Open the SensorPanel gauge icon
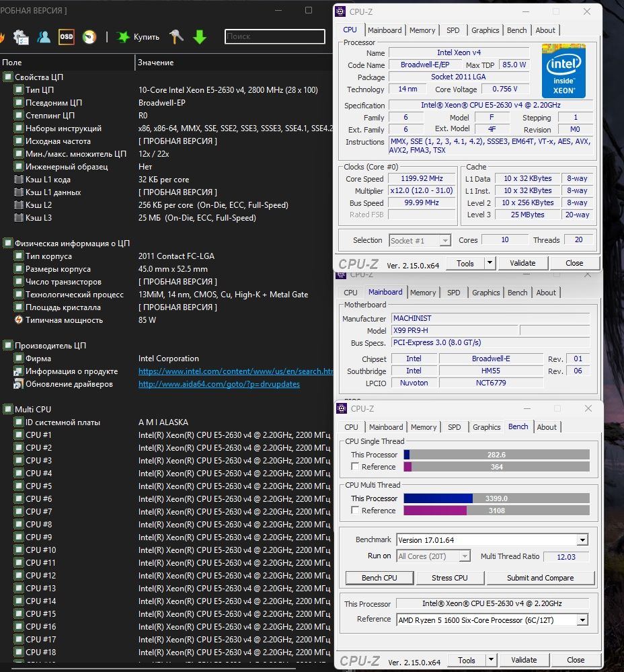 pos(89,37)
